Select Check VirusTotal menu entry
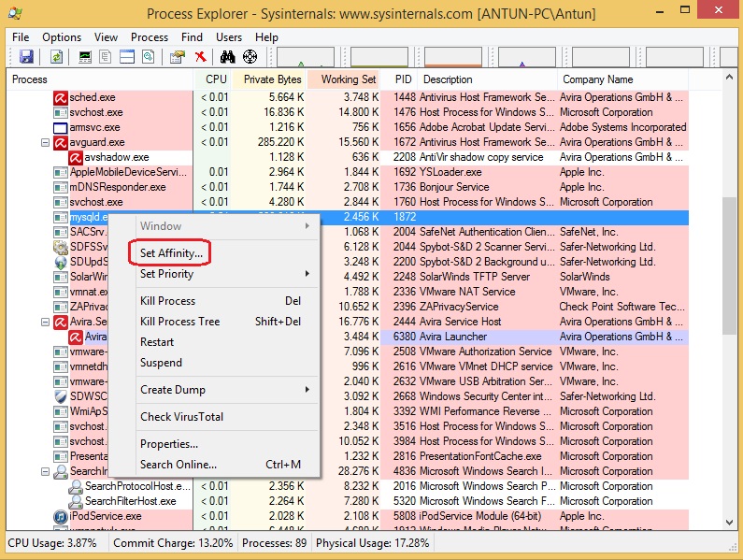This screenshot has height=560, width=743. 227,417
